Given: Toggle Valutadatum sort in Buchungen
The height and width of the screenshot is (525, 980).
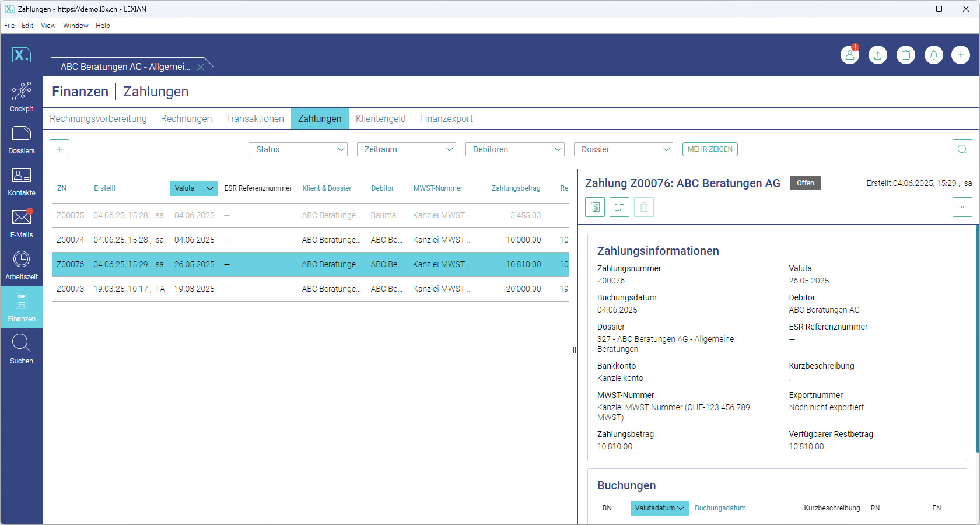Looking at the screenshot, I should (x=660, y=508).
